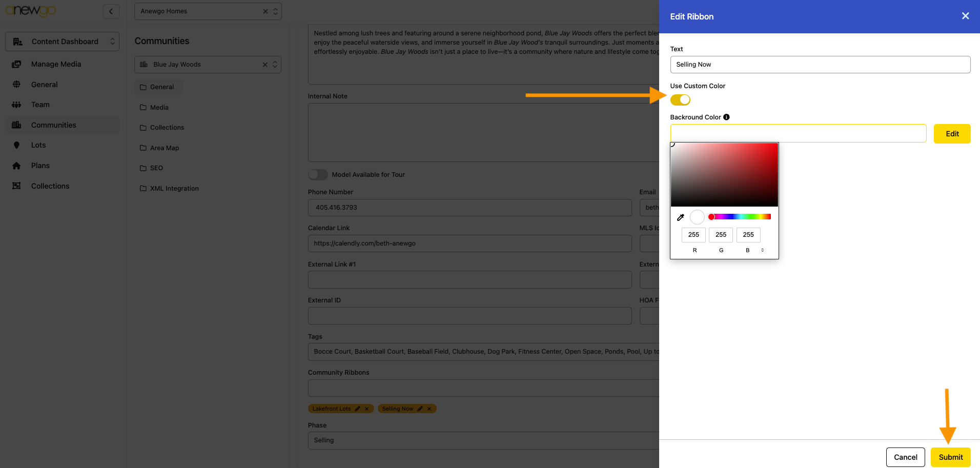980x468 pixels.
Task: Expand the Anewgo Homes builder dropdown
Action: tap(275, 11)
